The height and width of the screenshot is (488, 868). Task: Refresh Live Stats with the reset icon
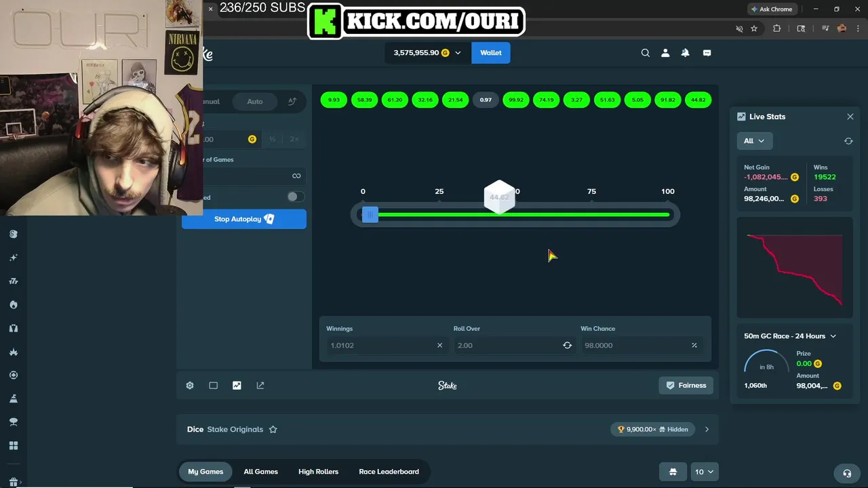point(848,141)
